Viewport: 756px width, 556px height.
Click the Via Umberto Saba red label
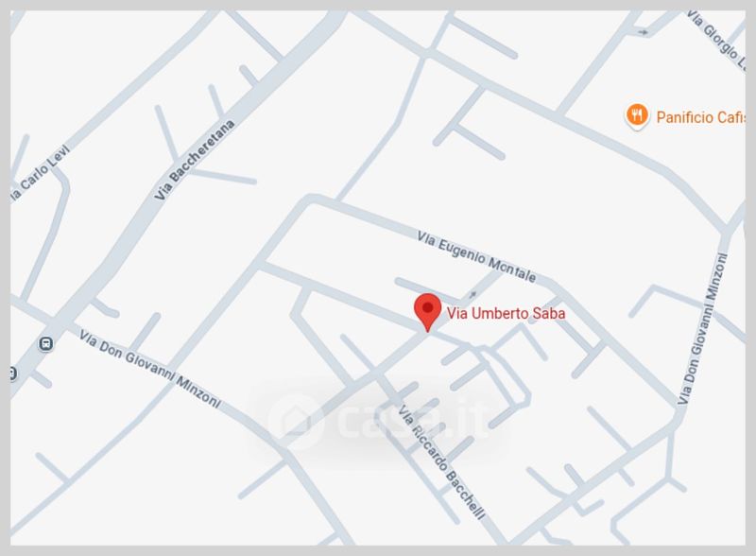[x=506, y=313]
